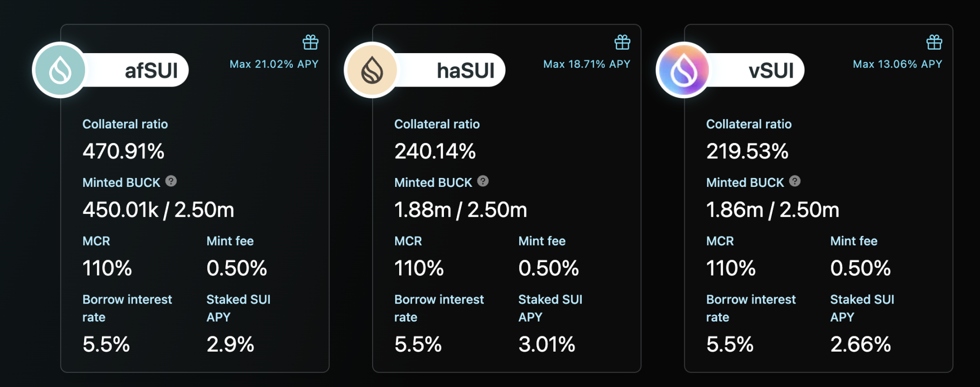Click the vSUI token logo icon
Screen dimensions: 980x387
[684, 70]
